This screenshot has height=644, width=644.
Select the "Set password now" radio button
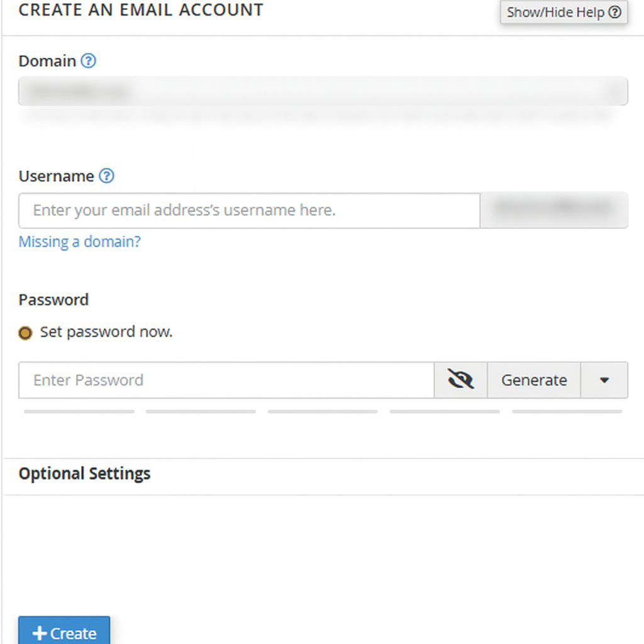25,333
